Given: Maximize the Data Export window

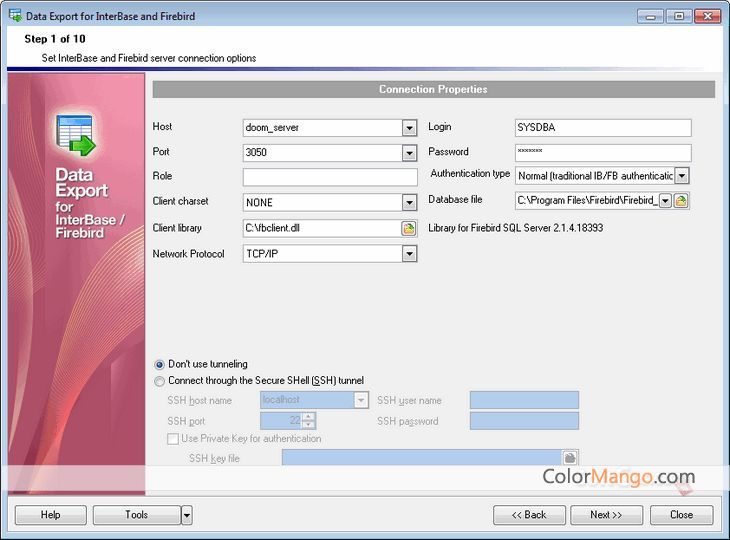Looking at the screenshot, I should coord(679,16).
